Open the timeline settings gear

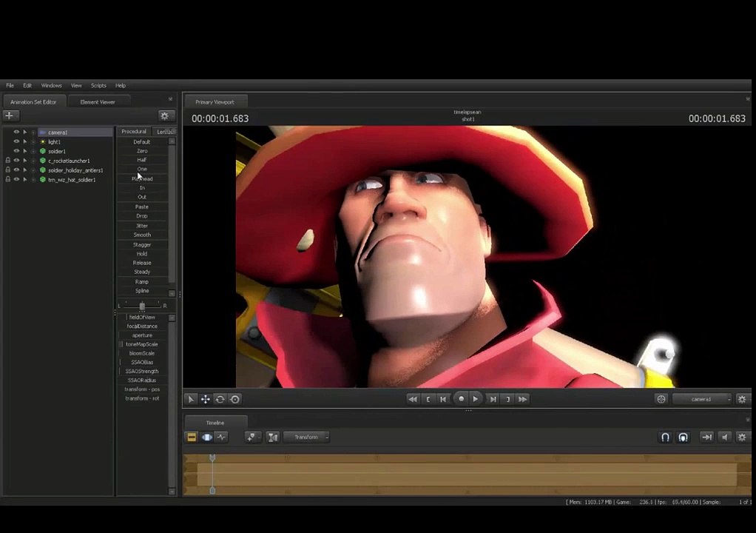point(742,437)
